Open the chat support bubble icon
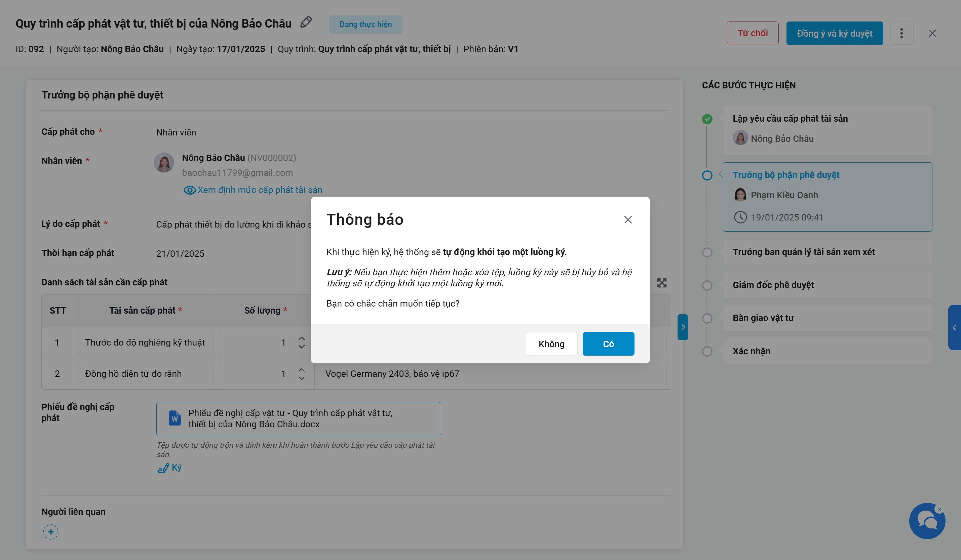Image resolution: width=961 pixels, height=560 pixels. pyautogui.click(x=927, y=521)
